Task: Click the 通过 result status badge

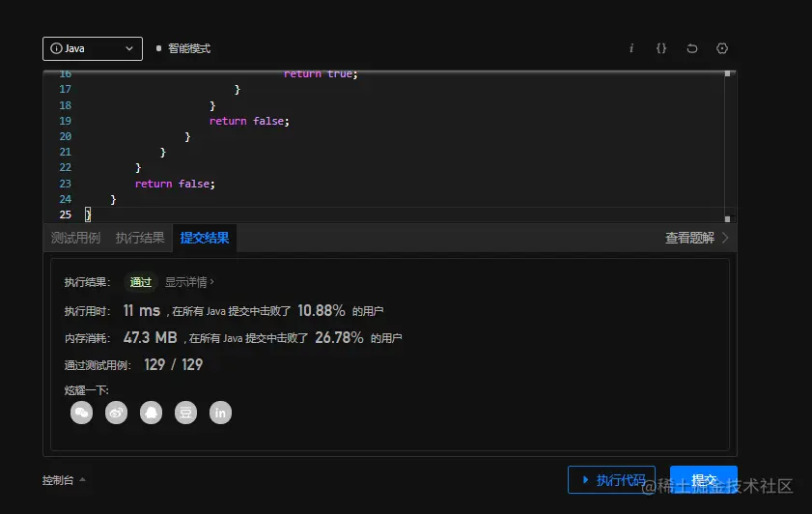Action: pos(140,282)
